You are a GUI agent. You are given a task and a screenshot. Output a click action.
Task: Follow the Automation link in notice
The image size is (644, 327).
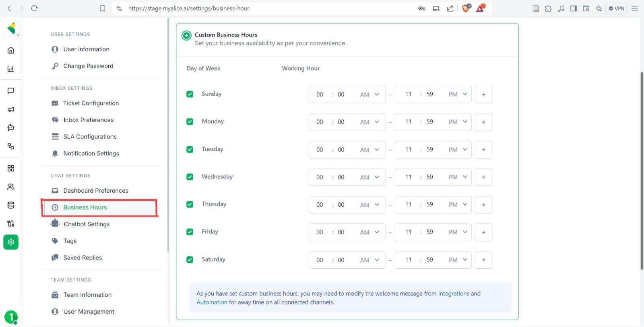coord(212,302)
